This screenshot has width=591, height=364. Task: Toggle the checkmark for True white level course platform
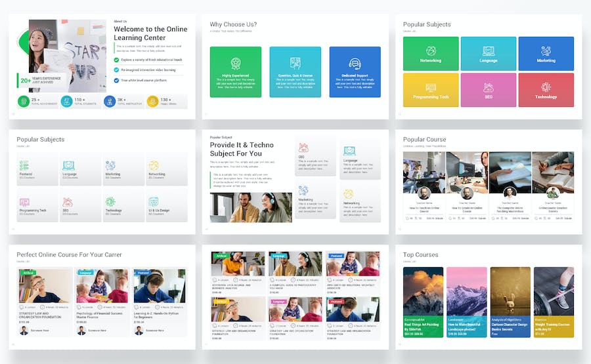point(116,79)
